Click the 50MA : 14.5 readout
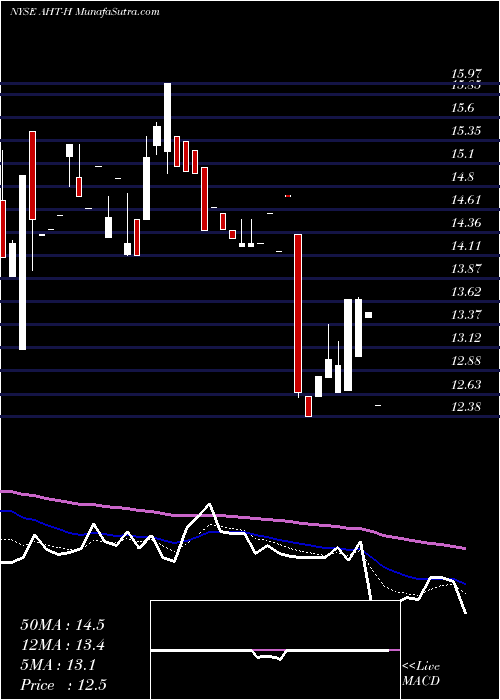This screenshot has width=500, height=700. click(62, 625)
